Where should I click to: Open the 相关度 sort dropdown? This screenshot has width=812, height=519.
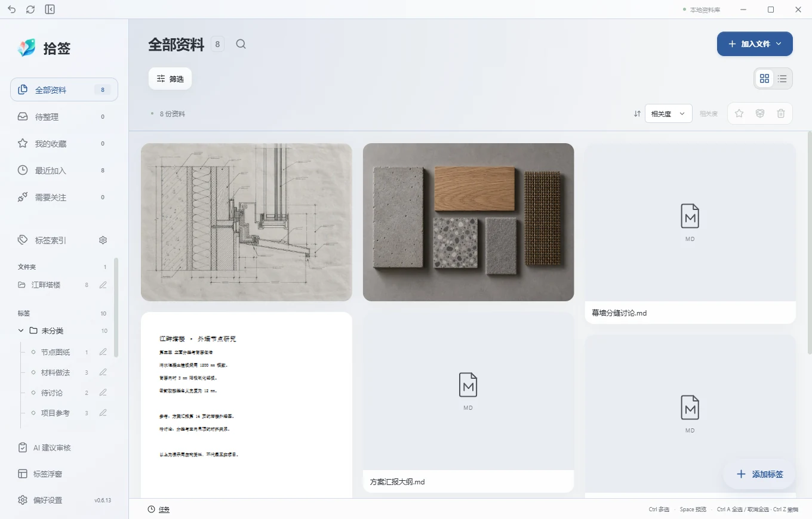pyautogui.click(x=668, y=113)
